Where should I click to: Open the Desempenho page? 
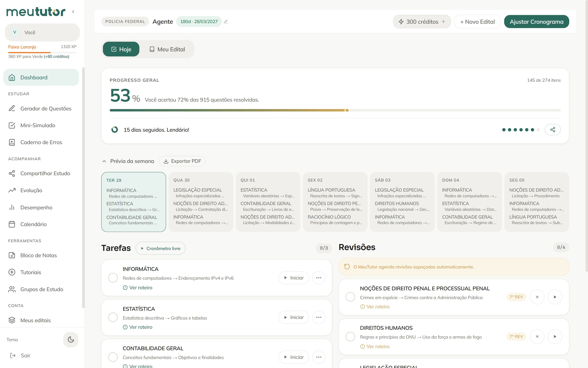(x=41, y=207)
